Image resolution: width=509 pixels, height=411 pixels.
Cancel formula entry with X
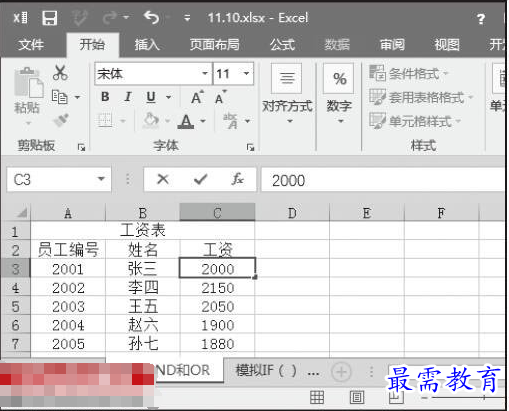point(163,179)
